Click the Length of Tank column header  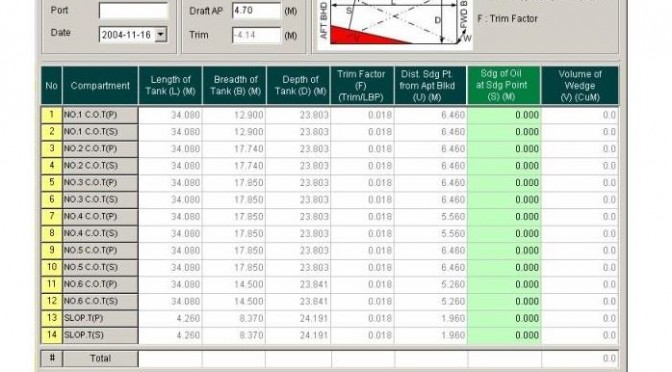pyautogui.click(x=170, y=85)
